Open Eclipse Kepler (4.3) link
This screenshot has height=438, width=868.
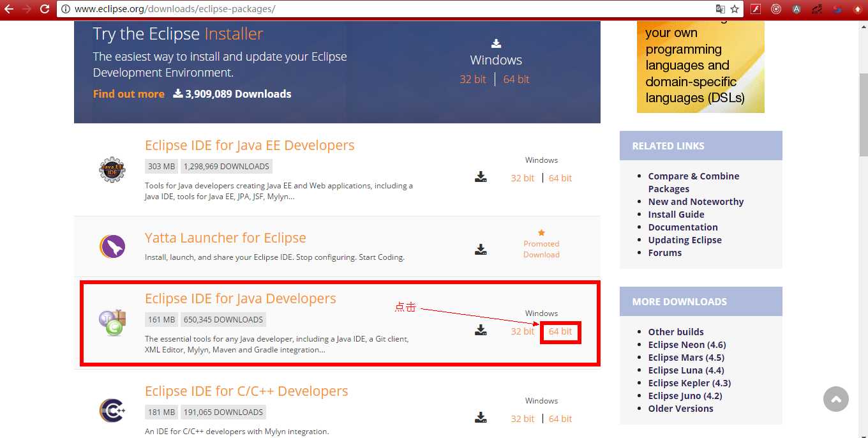click(x=689, y=383)
